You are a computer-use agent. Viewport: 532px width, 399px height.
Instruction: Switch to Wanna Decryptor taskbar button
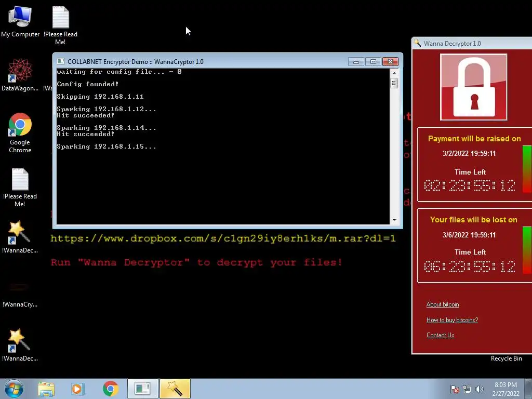click(175, 389)
